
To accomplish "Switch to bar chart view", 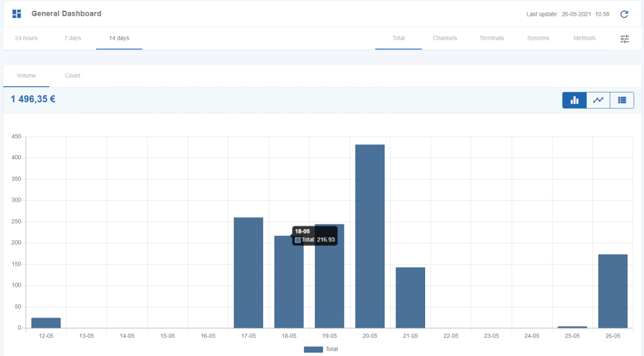I will pyautogui.click(x=574, y=100).
